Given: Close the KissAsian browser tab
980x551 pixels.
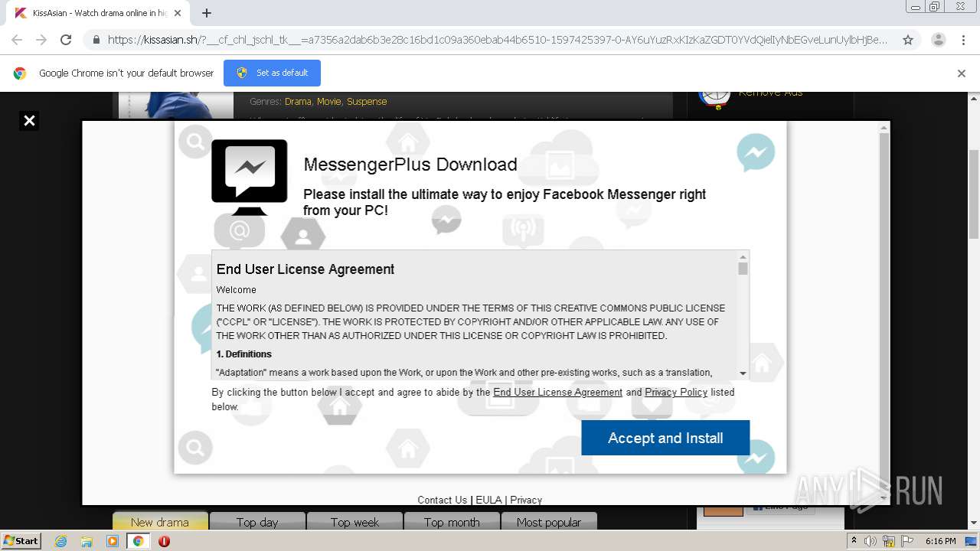Looking at the screenshot, I should click(x=178, y=13).
